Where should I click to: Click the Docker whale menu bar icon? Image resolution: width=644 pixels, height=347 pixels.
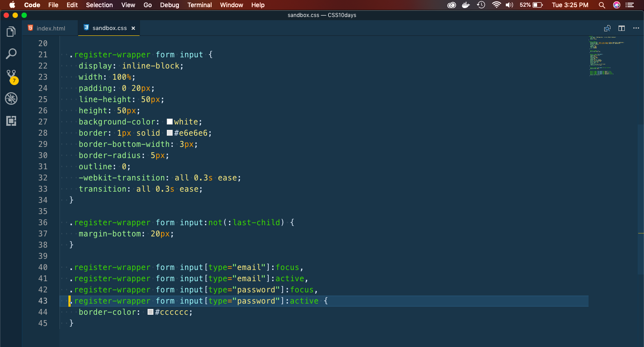466,5
